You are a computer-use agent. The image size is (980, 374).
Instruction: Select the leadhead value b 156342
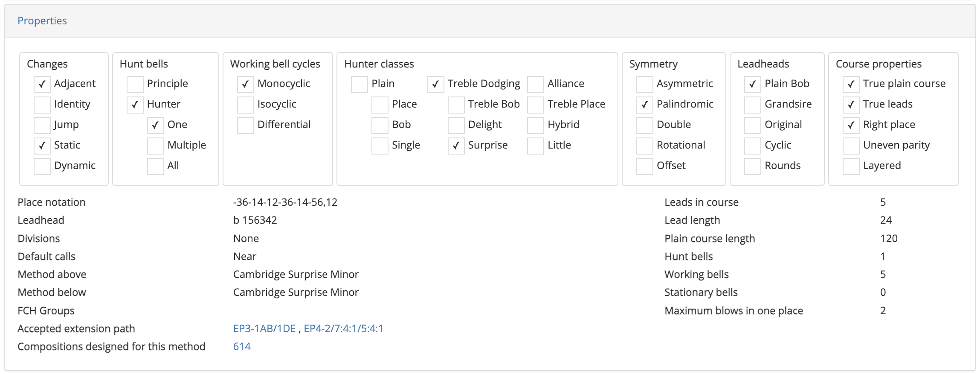pyautogui.click(x=255, y=220)
